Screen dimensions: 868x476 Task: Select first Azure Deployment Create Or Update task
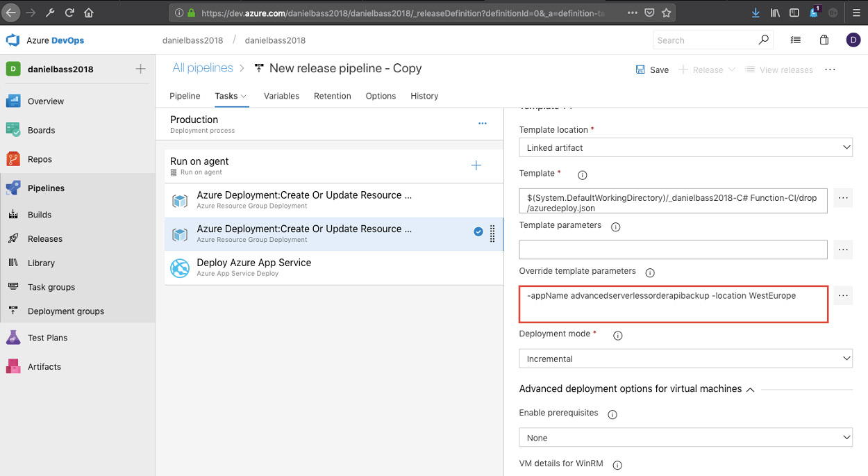point(334,200)
